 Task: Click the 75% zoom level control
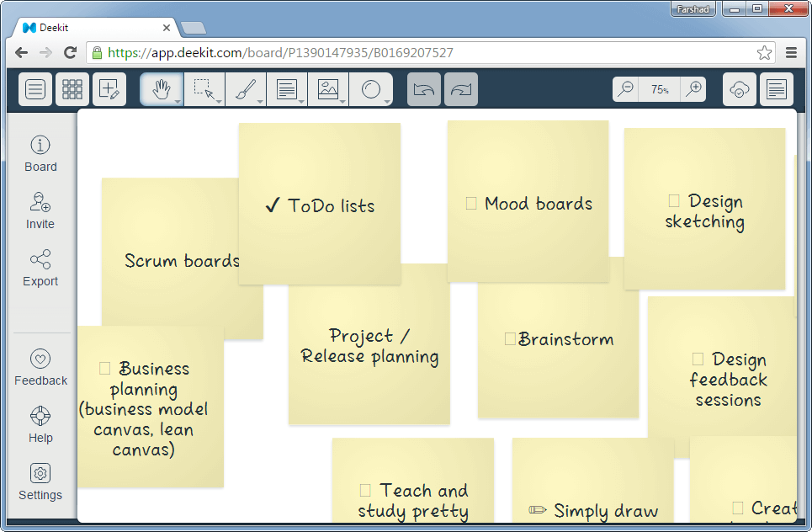pos(658,88)
